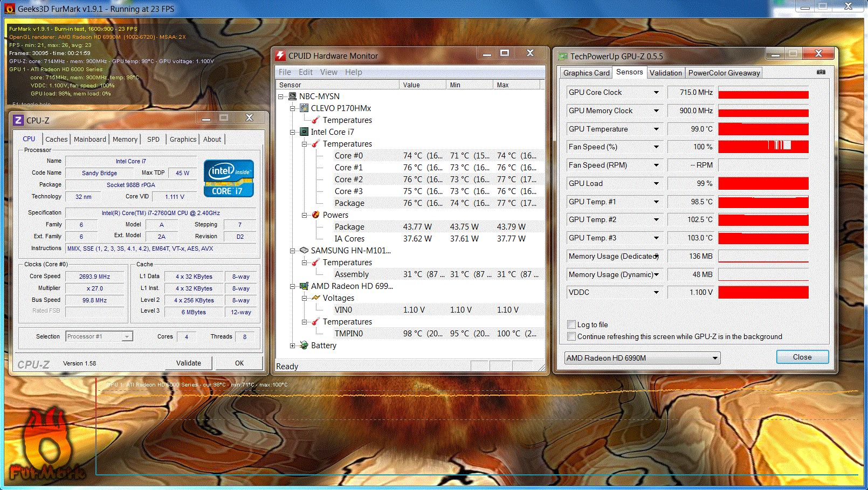Collapse the NBC-MYSN root tree node
This screenshot has height=490, width=868.
point(281,96)
